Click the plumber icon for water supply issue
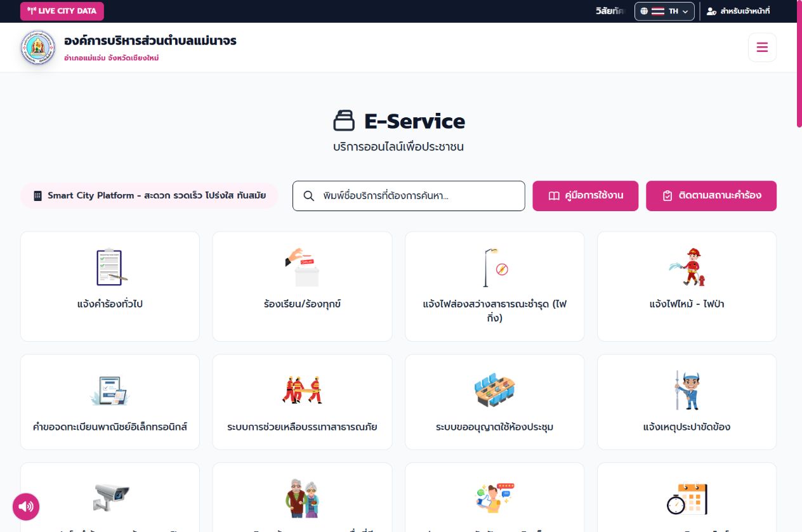 687,390
